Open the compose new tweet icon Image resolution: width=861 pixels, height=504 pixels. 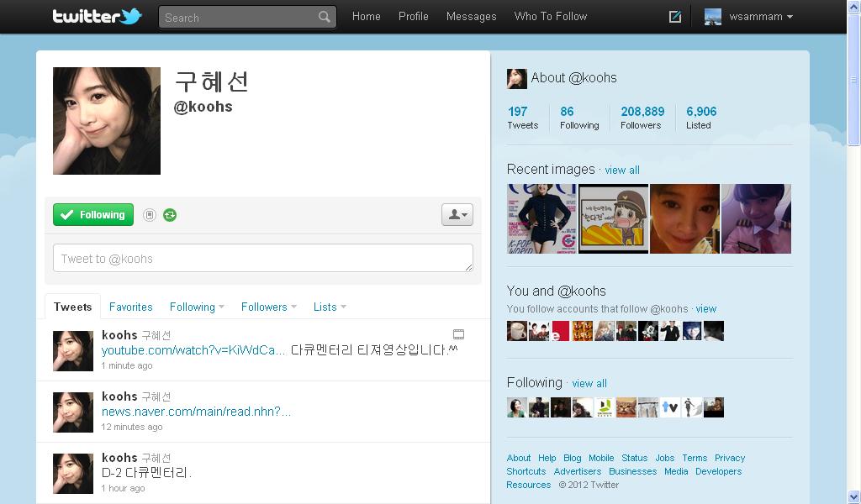coord(675,17)
